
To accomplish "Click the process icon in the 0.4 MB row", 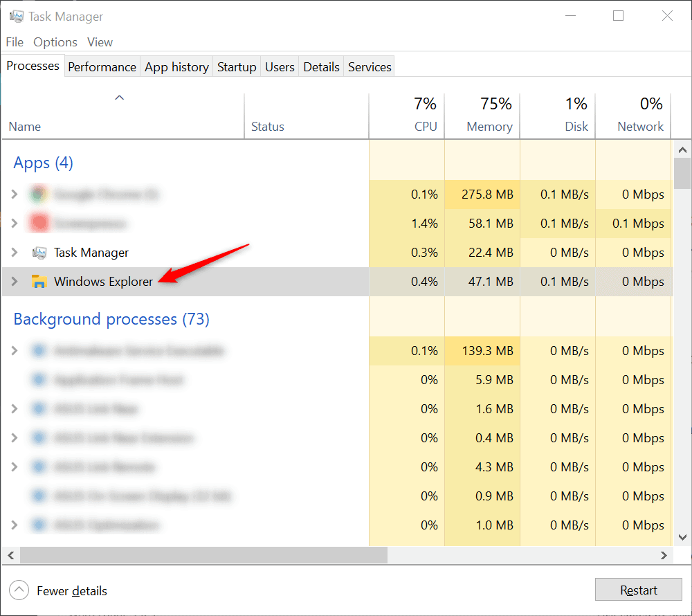I will 39,438.
